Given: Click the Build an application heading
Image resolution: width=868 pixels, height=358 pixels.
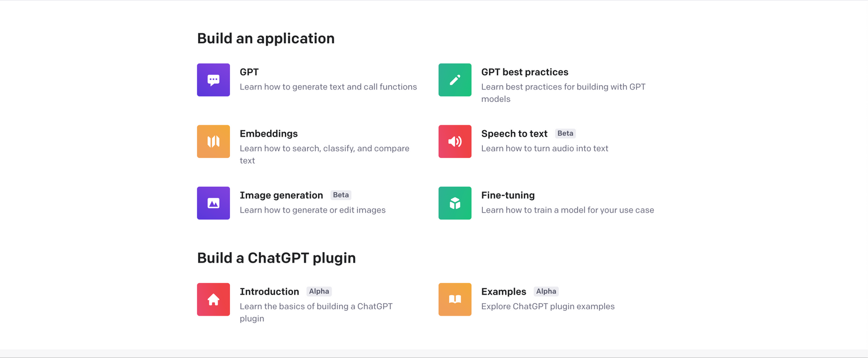Looking at the screenshot, I should coord(266,38).
